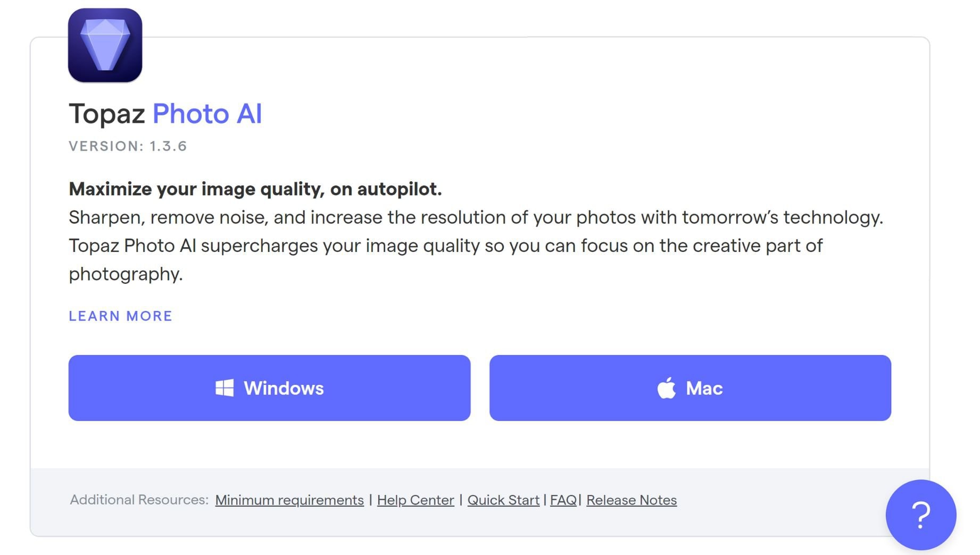Open the help question mark bubble

pyautogui.click(x=920, y=515)
